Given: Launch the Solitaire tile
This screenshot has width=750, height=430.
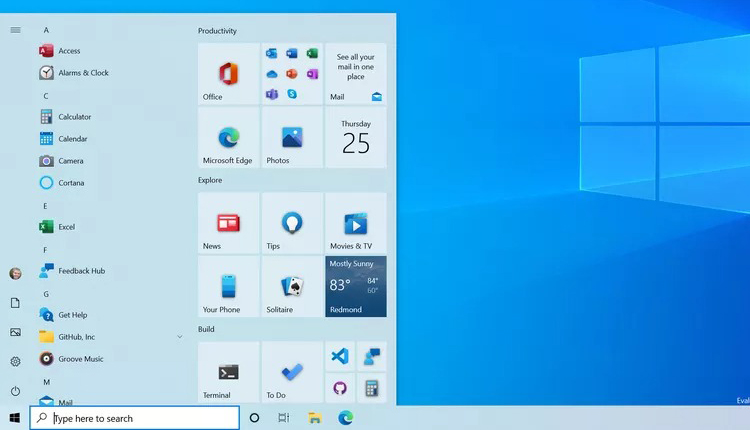Looking at the screenshot, I should 292,287.
